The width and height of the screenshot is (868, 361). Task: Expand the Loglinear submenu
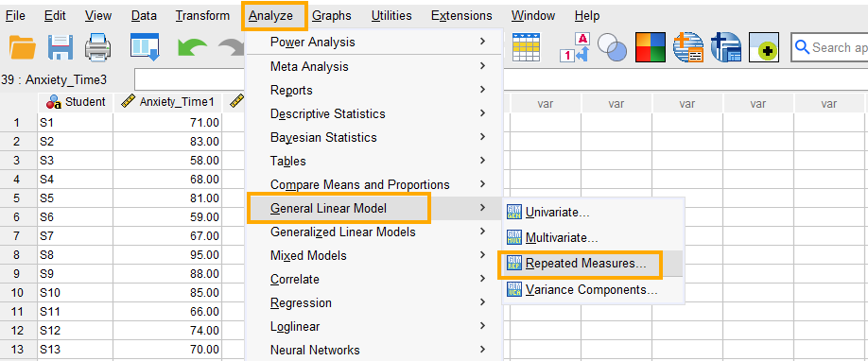[x=373, y=327]
